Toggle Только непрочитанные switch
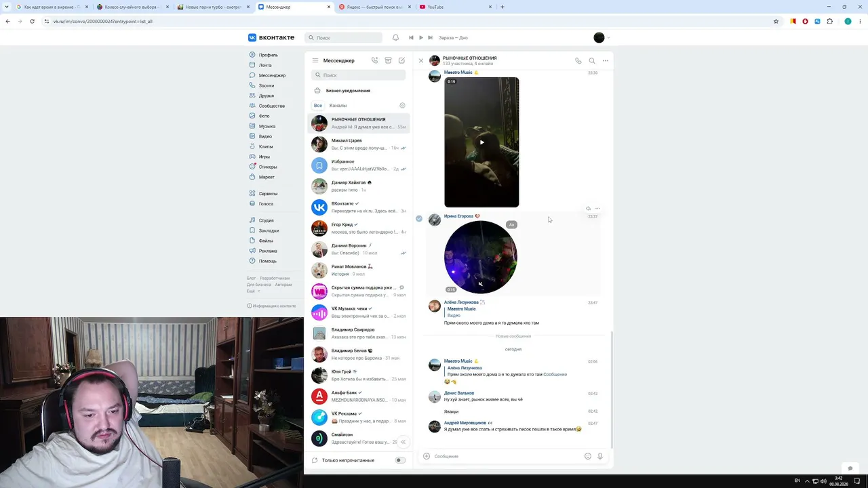Viewport: 868px width, 488px height. click(x=400, y=460)
